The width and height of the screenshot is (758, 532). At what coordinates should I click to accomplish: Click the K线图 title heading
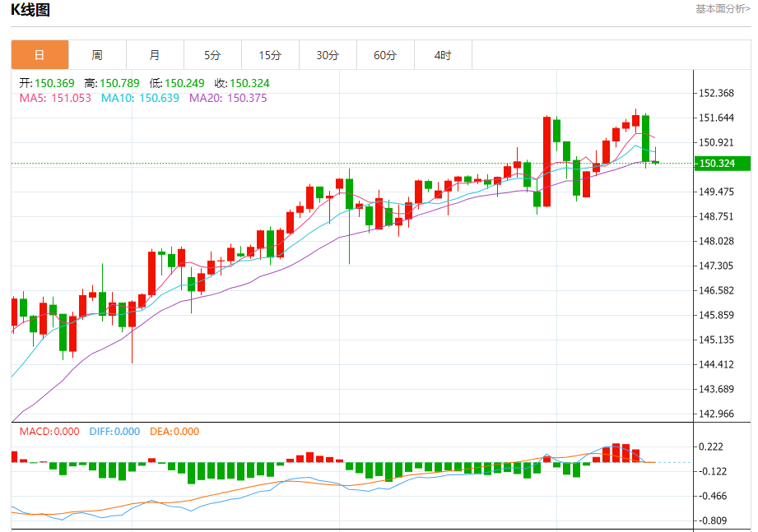point(30,10)
